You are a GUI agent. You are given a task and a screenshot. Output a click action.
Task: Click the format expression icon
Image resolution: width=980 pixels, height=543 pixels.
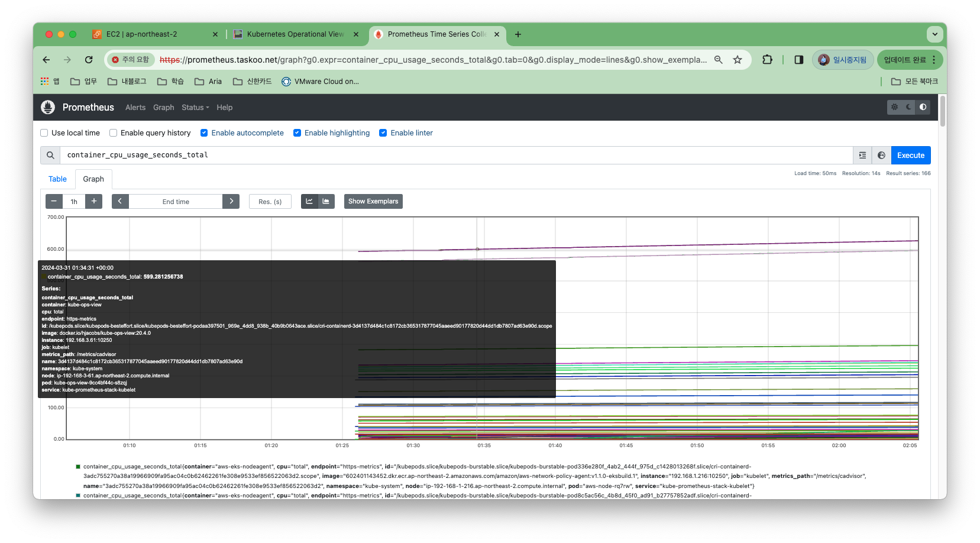[x=862, y=155]
